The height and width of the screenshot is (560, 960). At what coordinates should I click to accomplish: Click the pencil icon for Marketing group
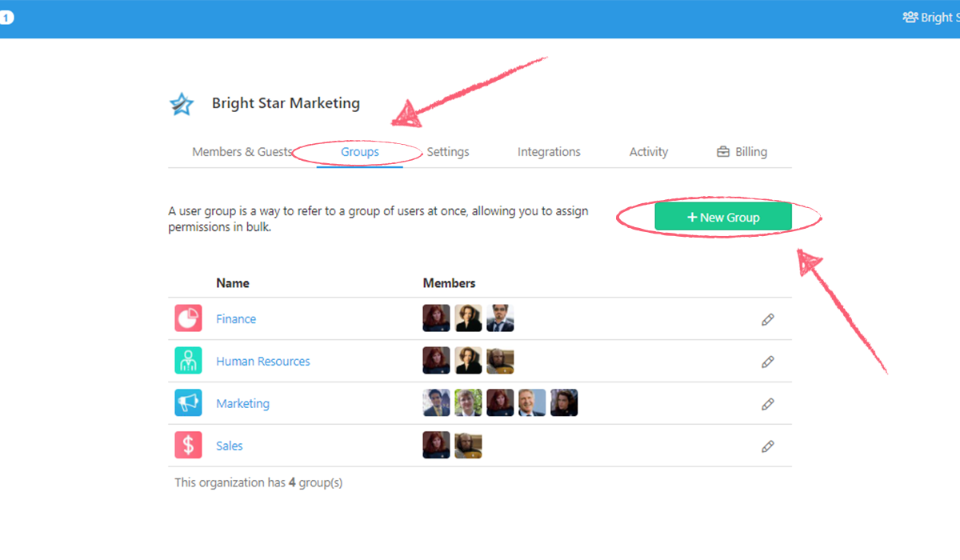768,405
